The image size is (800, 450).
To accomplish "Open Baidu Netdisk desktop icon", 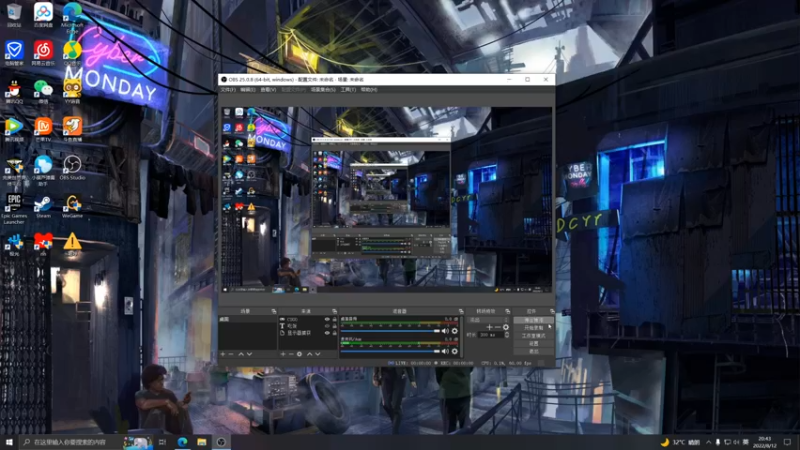I will click(43, 15).
